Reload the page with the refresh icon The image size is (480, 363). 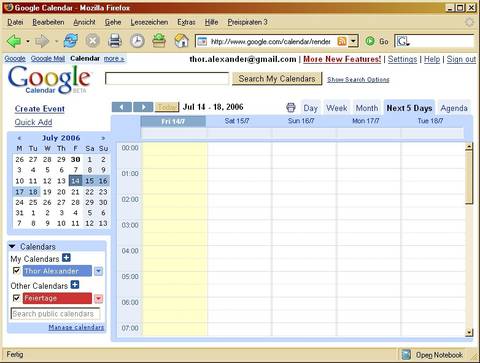[x=71, y=41]
